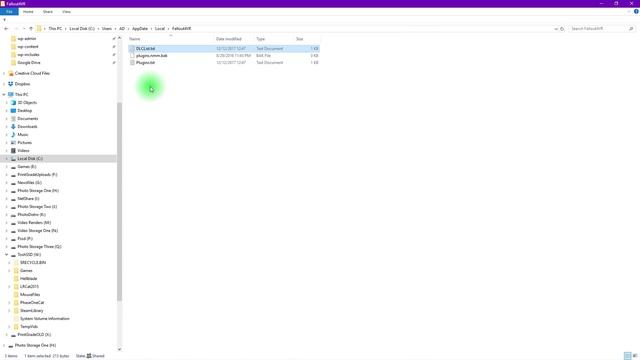Image resolution: width=640 pixels, height=360 pixels.
Task: Click the Creative Cloud Files icon
Action: click(11, 73)
